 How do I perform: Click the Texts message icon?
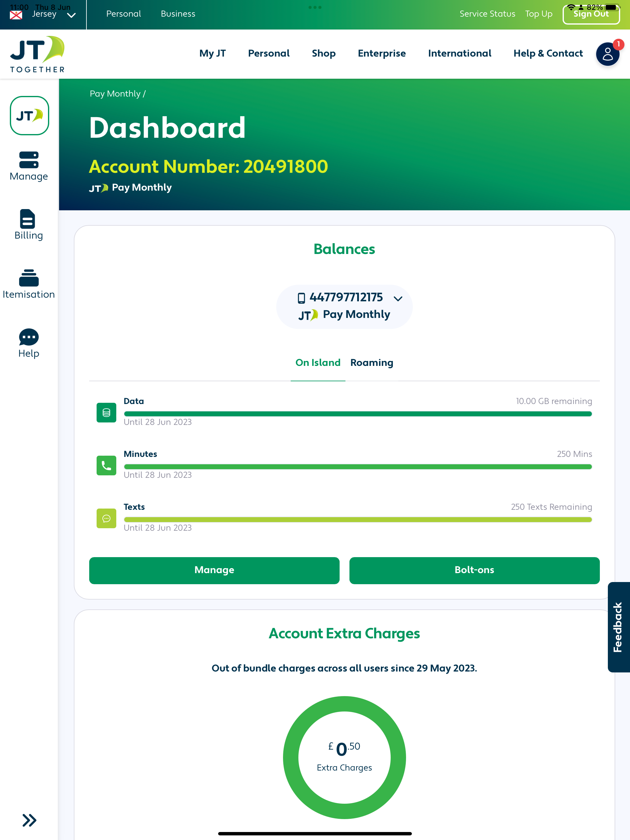pos(106,518)
